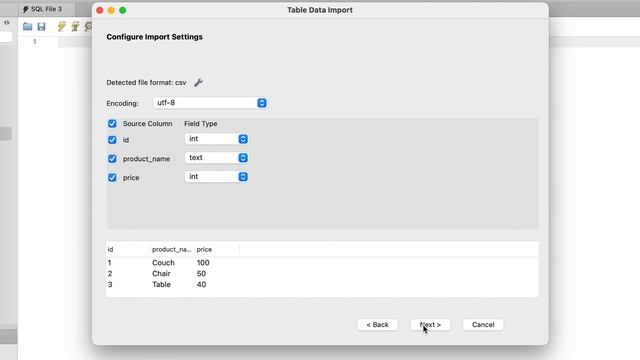Select the Couch cell in preview
The image size is (640, 360).
tap(163, 262)
